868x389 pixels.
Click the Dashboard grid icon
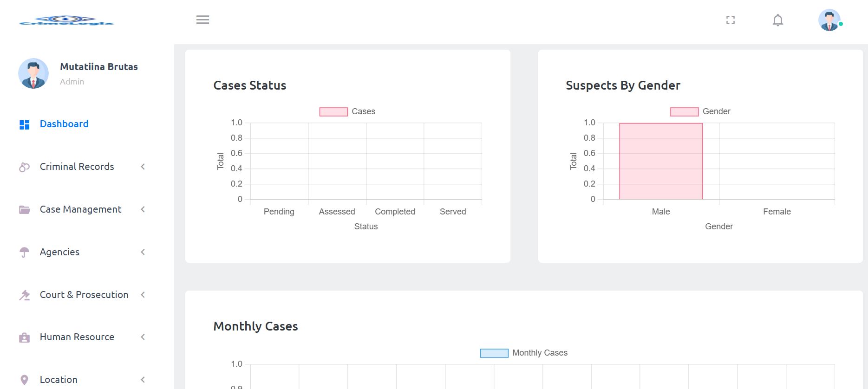click(25, 124)
